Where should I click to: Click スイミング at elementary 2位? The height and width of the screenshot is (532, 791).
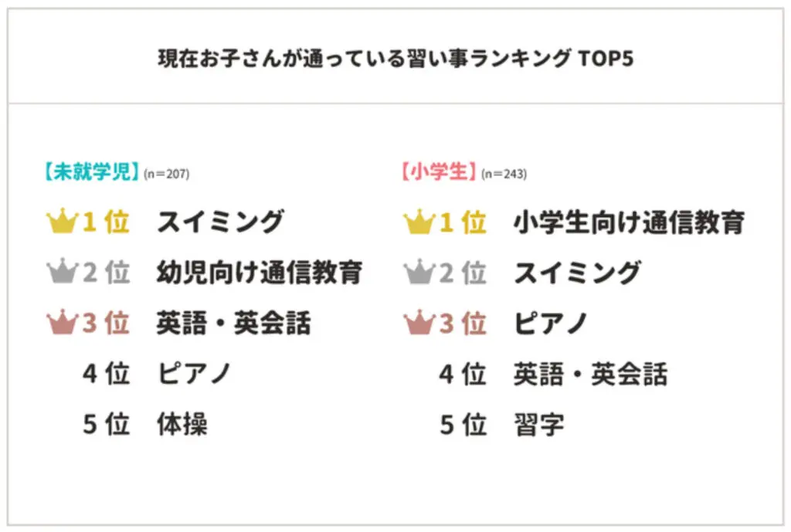click(577, 273)
